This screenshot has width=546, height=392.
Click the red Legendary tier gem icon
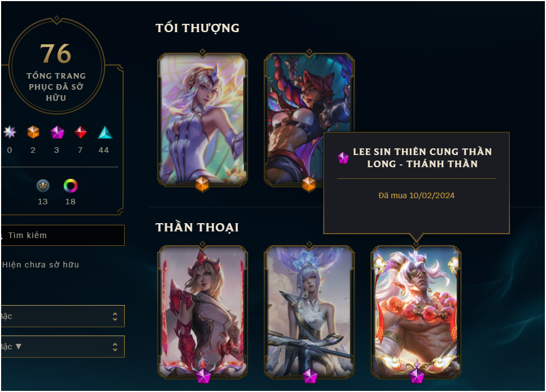pyautogui.click(x=80, y=132)
